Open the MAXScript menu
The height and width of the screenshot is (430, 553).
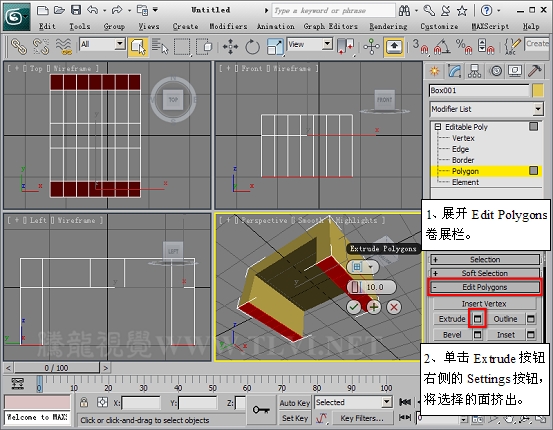(x=490, y=26)
